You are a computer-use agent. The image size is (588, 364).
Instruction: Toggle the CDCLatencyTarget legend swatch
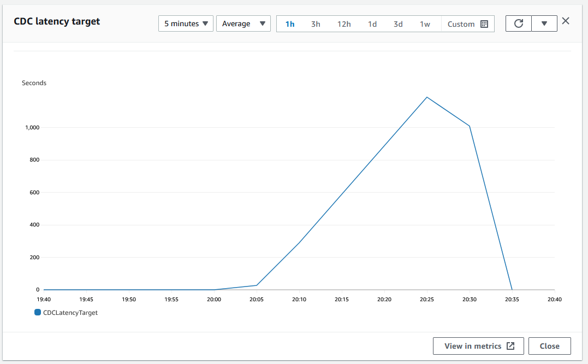[x=38, y=312]
